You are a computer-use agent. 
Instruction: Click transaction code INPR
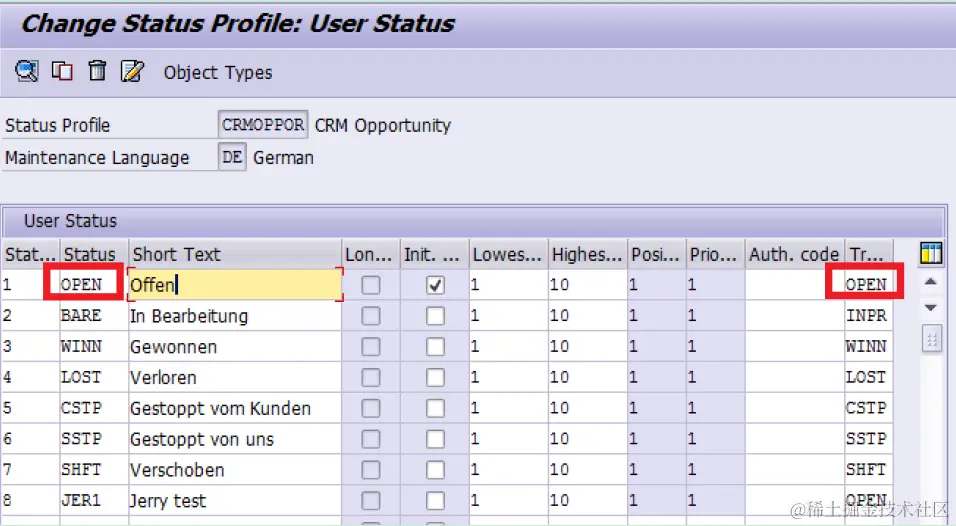point(866,315)
